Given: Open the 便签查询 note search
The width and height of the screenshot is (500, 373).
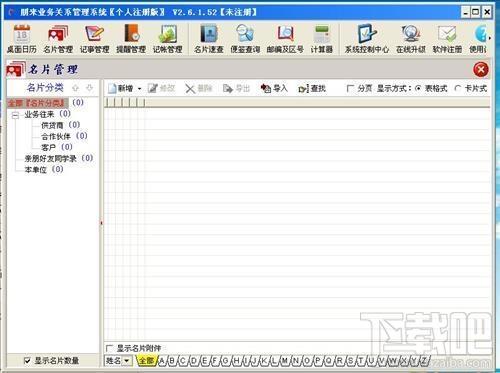Looking at the screenshot, I should (x=245, y=39).
